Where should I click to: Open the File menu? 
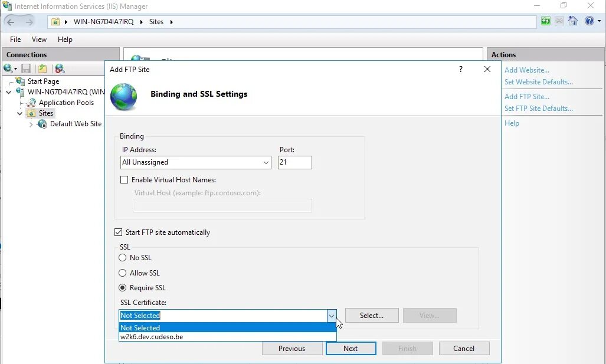click(15, 40)
